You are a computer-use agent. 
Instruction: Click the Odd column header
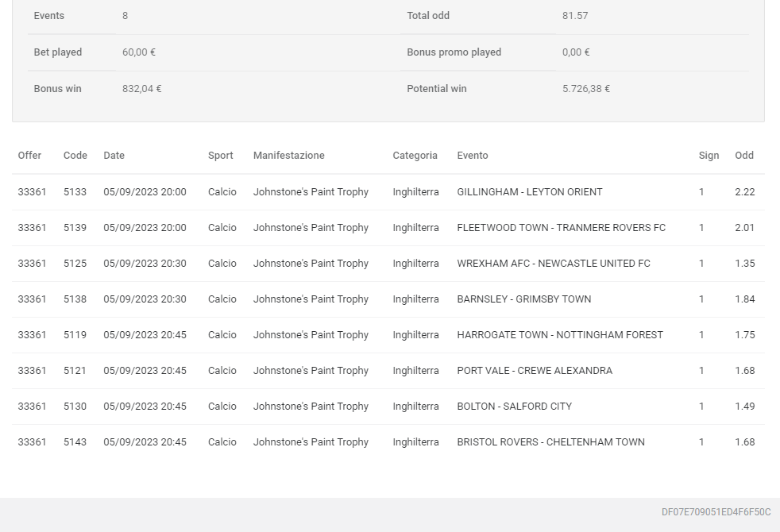click(x=744, y=156)
